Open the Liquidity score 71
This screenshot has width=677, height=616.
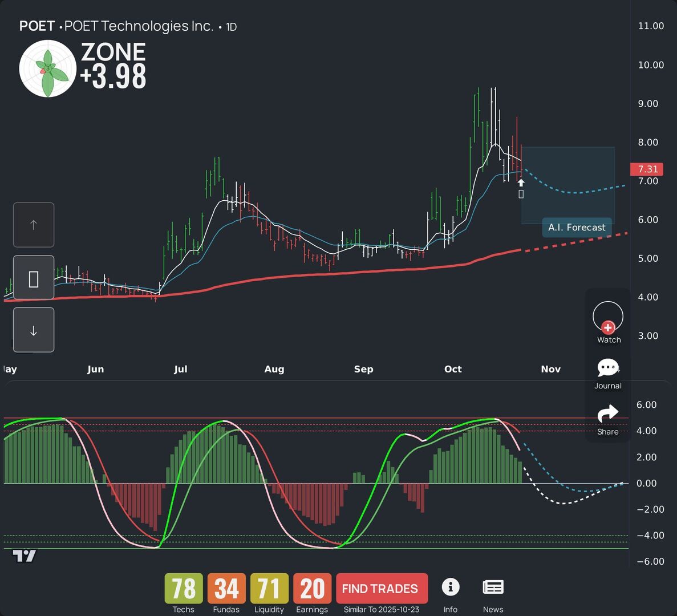pyautogui.click(x=269, y=589)
